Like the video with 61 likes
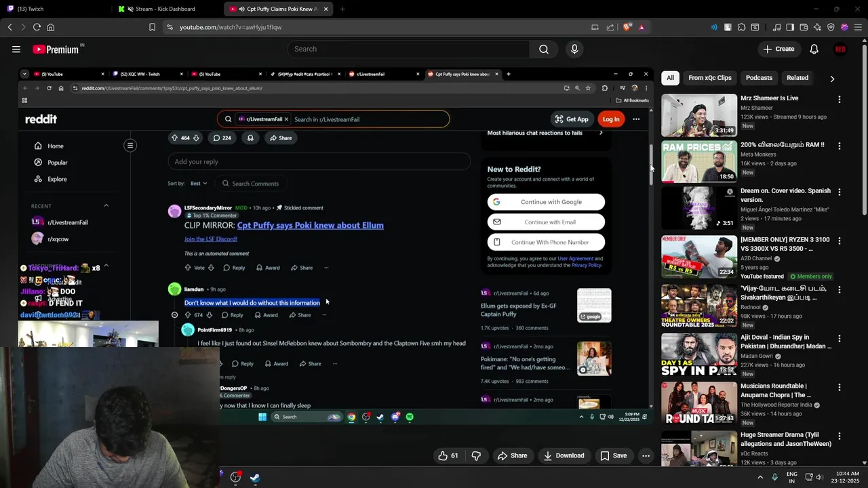The image size is (868, 488). point(448,455)
